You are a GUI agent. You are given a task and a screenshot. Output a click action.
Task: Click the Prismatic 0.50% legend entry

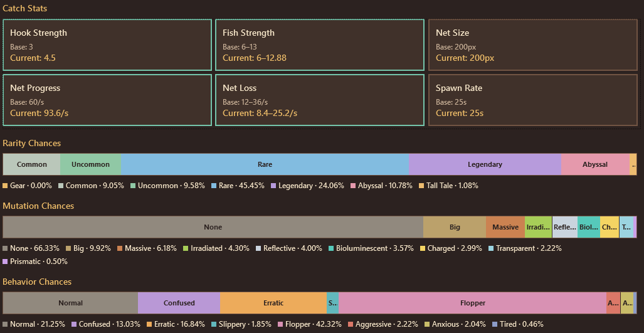[x=35, y=262]
